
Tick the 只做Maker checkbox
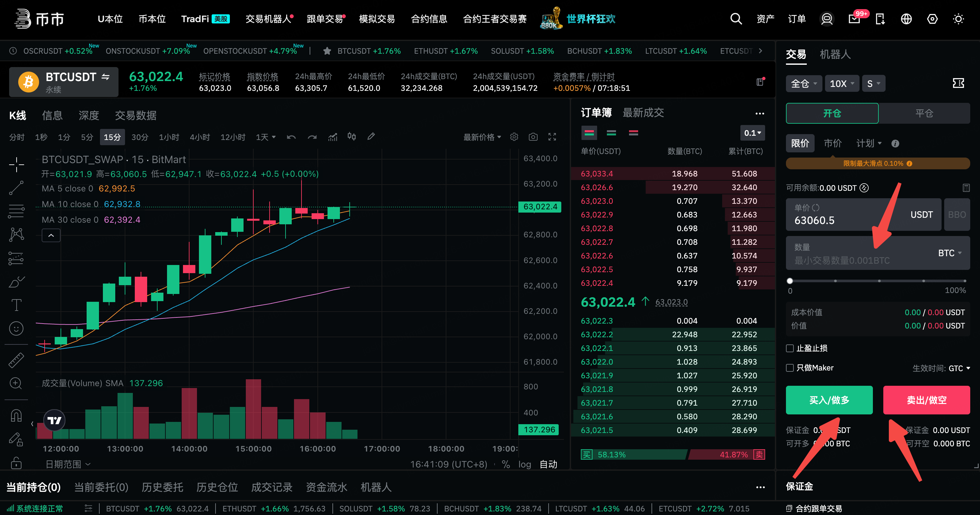[790, 368]
